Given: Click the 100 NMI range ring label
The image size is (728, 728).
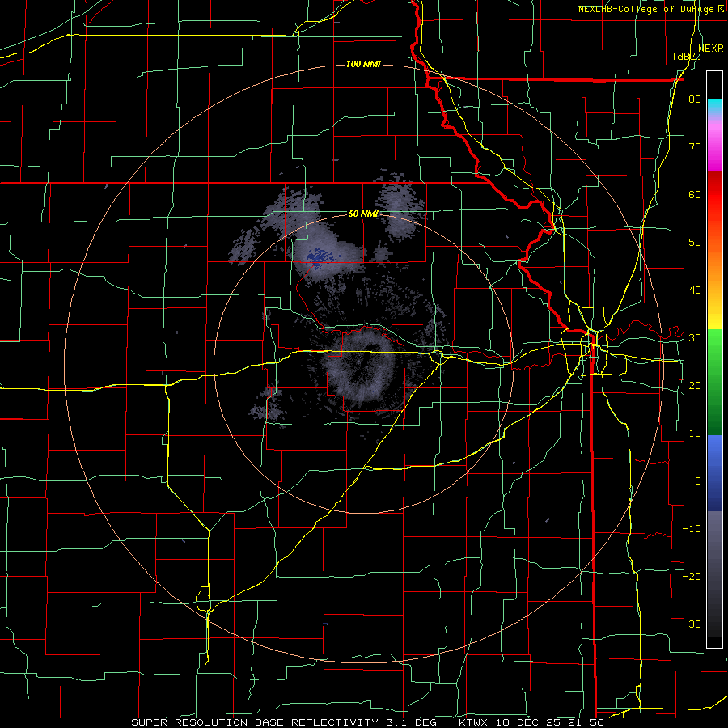Looking at the screenshot, I should tap(363, 64).
